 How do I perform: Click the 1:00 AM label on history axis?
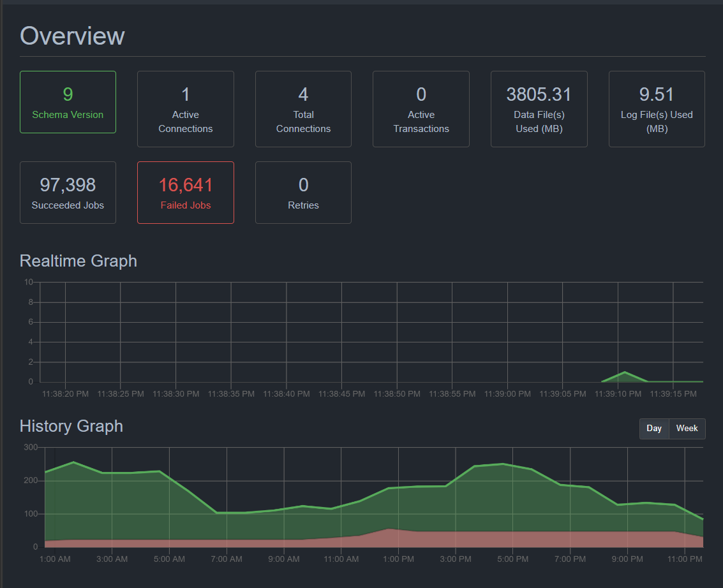pos(55,559)
